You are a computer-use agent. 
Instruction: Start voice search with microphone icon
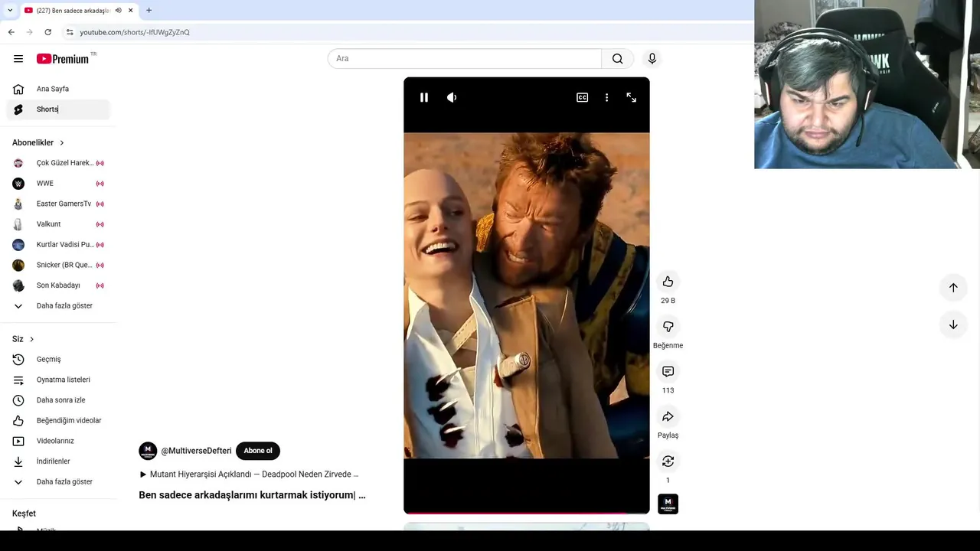click(x=652, y=59)
